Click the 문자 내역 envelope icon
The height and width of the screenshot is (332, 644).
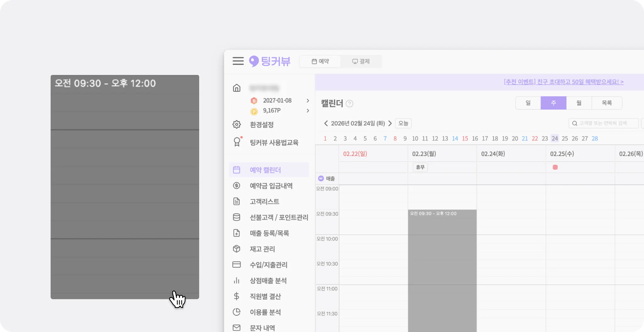tap(236, 328)
